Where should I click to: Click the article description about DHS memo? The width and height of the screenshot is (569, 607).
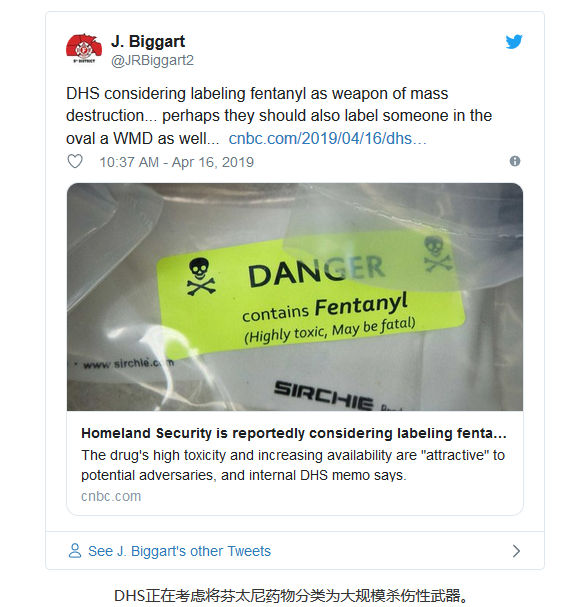click(x=293, y=465)
